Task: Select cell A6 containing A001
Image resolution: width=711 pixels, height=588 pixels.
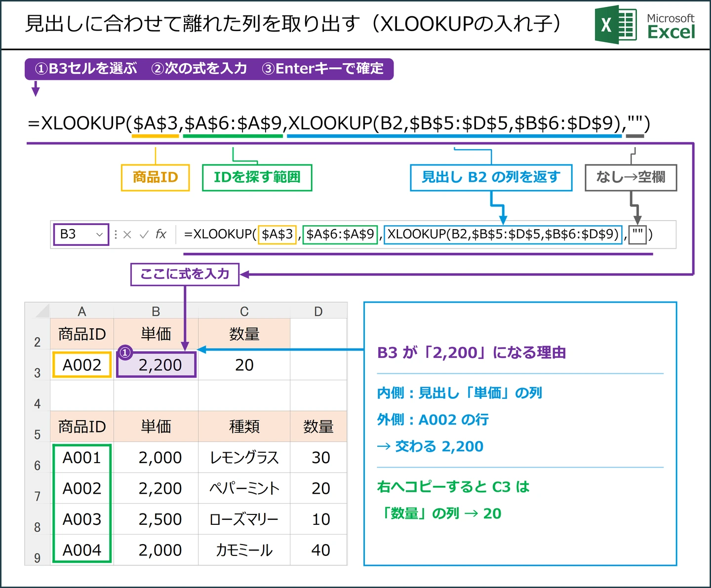Action: tap(82, 458)
